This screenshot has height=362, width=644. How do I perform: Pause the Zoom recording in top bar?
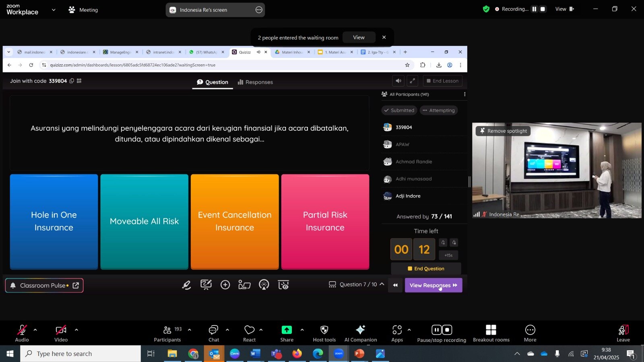point(534,9)
